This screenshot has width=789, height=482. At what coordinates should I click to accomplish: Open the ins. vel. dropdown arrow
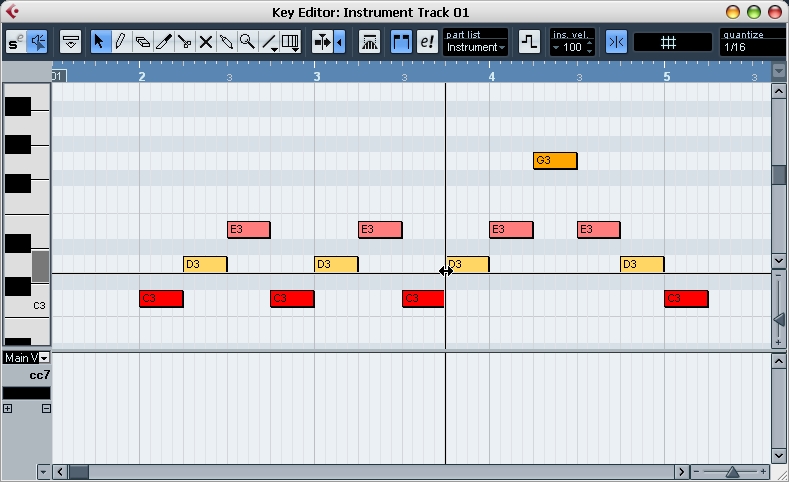coord(556,48)
